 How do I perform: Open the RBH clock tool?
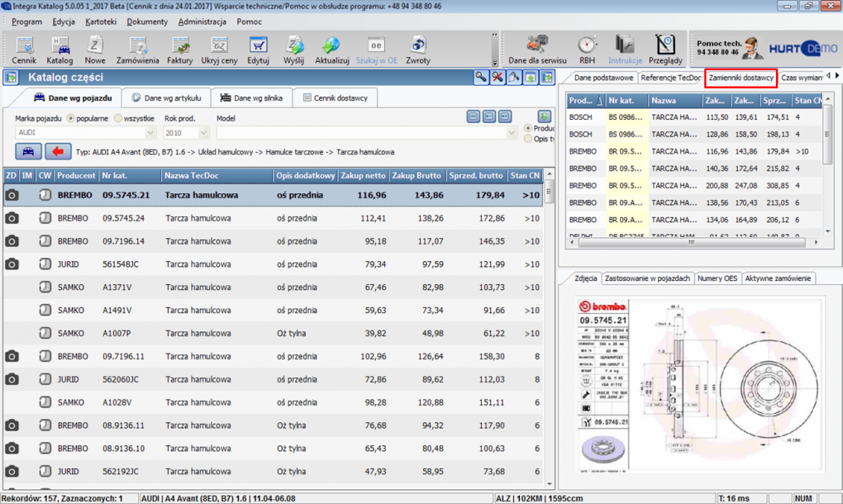pos(587,50)
